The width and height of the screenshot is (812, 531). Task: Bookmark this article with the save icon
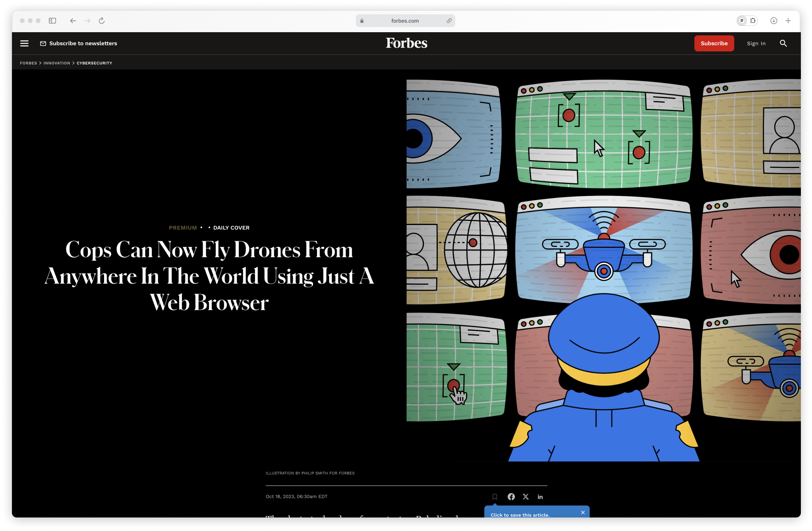click(495, 496)
